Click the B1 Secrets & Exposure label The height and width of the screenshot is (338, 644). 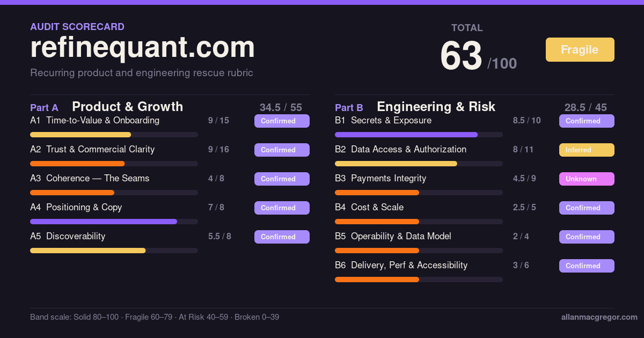point(383,120)
